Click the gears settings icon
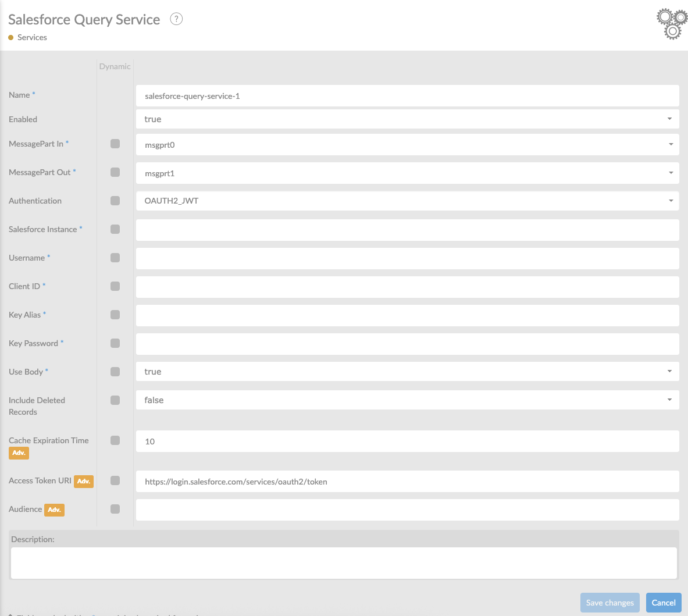Viewport: 688px width, 616px height. coord(672,24)
